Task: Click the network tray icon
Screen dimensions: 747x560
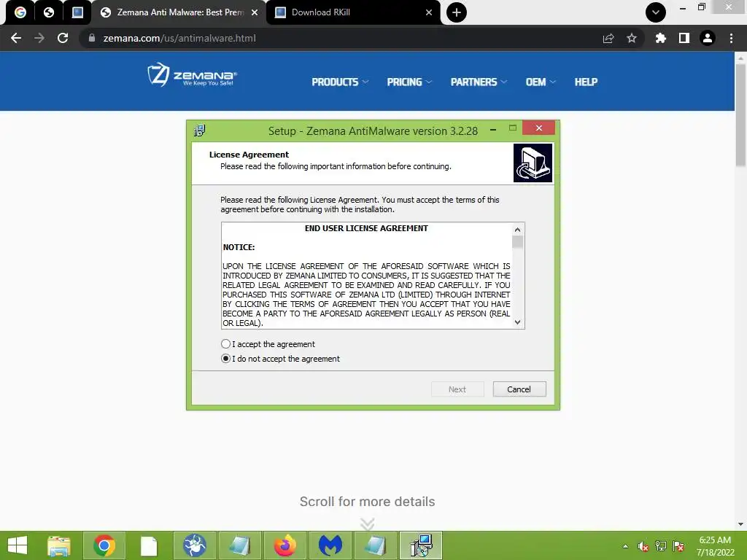Action: tap(661, 546)
